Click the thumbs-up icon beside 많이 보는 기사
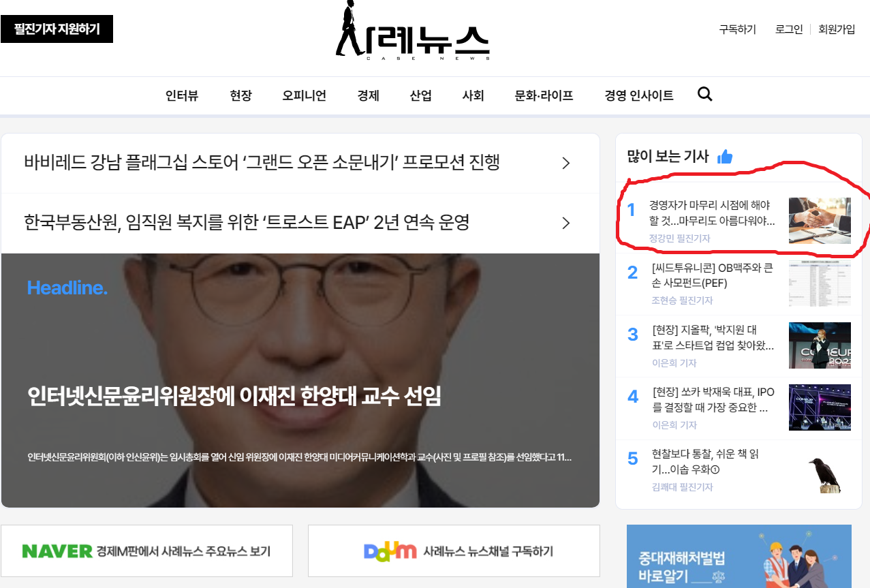870x588 pixels. pos(725,156)
